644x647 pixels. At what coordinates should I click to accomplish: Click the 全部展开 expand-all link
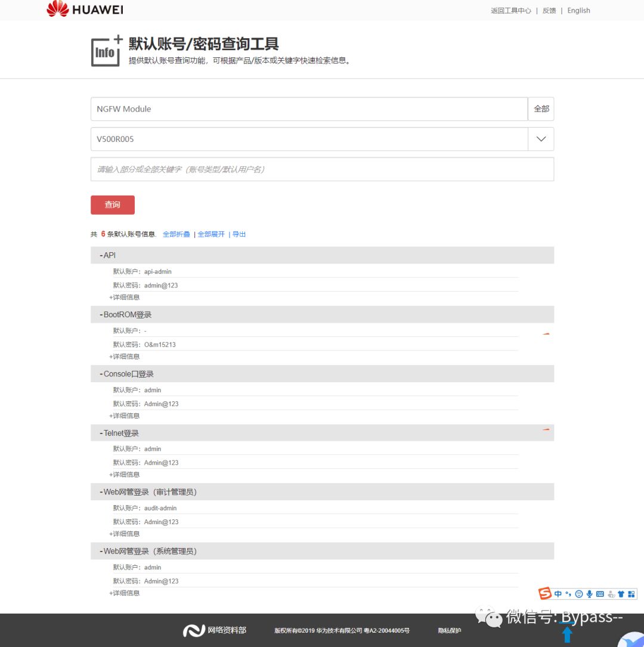point(211,234)
